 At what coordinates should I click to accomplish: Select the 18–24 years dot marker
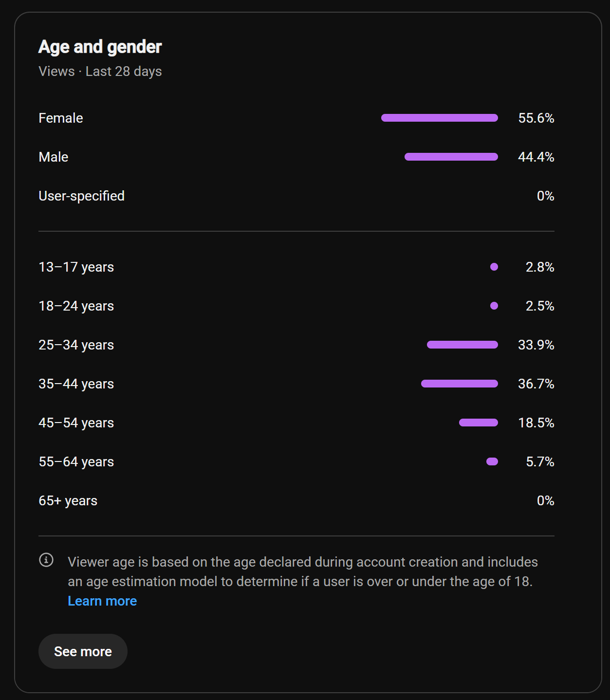coord(494,306)
